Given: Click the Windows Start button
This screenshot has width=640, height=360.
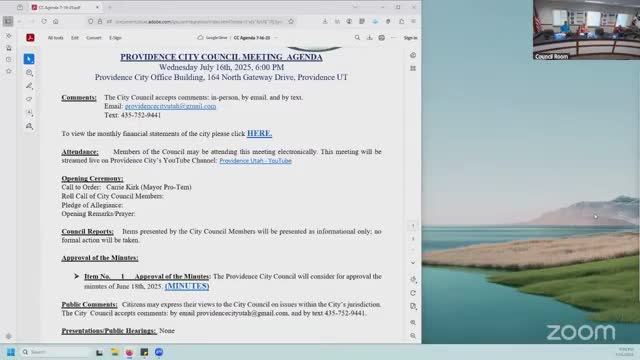Looking at the screenshot, I should [x=11, y=352].
